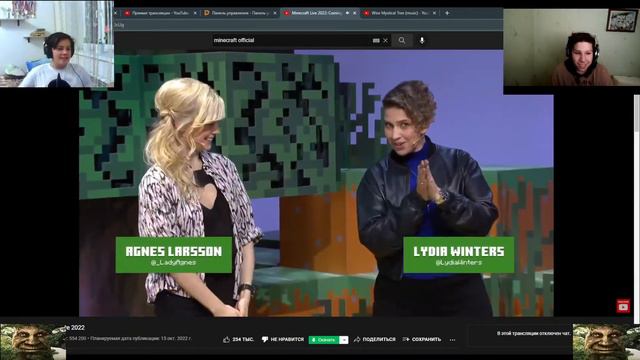Screen dimensions: 640x360
Task: Click the YouTube search magnifier button
Action: pos(402,40)
